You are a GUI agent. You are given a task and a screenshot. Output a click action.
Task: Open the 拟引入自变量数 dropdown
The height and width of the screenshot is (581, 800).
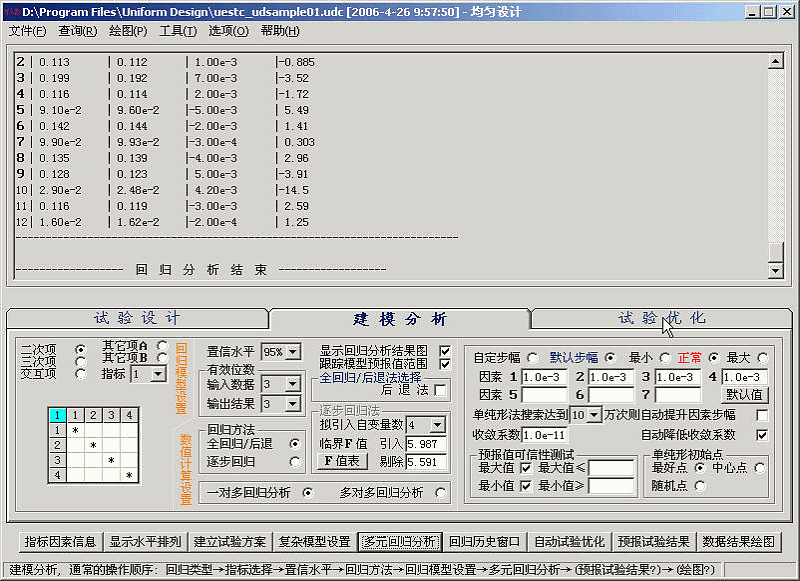coord(438,425)
